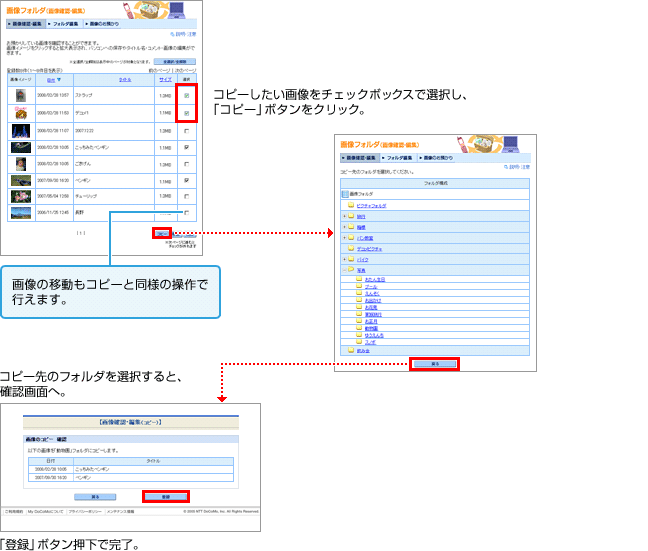
Task: Click the プール subfolder icon
Action: (x=359, y=286)
